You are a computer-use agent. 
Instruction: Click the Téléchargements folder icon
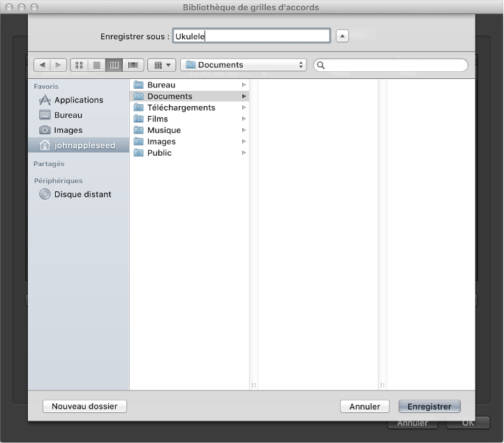pyautogui.click(x=138, y=108)
